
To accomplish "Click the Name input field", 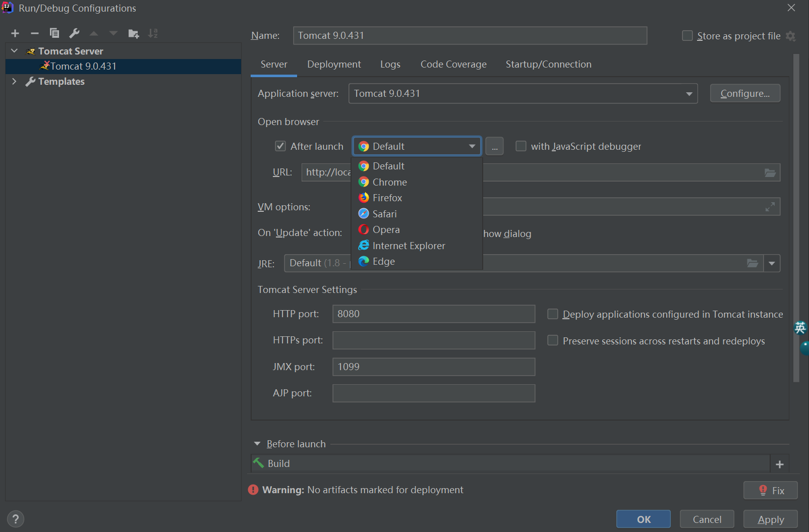I will click(470, 36).
